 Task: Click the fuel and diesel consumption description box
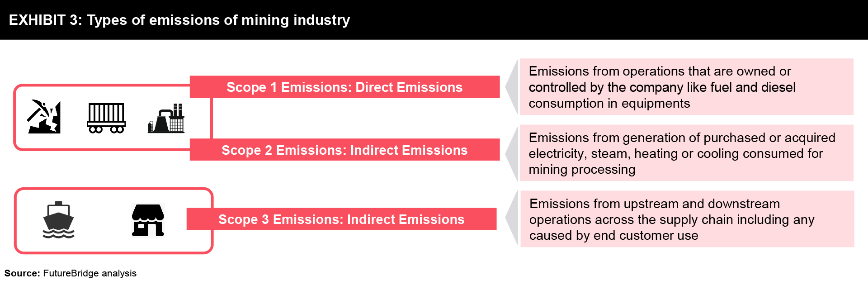tap(686, 86)
